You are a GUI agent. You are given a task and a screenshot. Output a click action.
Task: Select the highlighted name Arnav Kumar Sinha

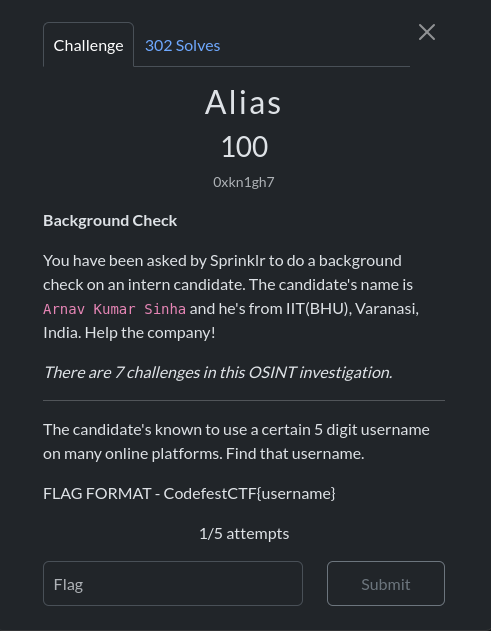click(114, 309)
